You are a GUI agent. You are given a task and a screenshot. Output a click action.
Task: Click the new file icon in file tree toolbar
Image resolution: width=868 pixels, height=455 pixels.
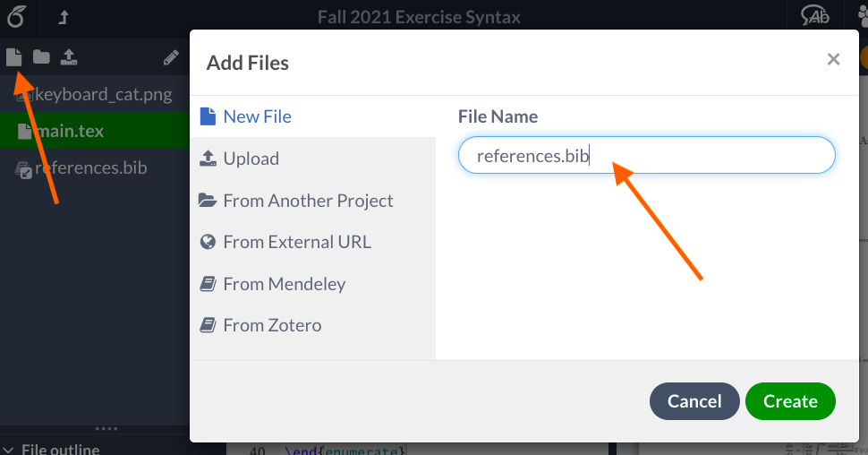pos(13,57)
